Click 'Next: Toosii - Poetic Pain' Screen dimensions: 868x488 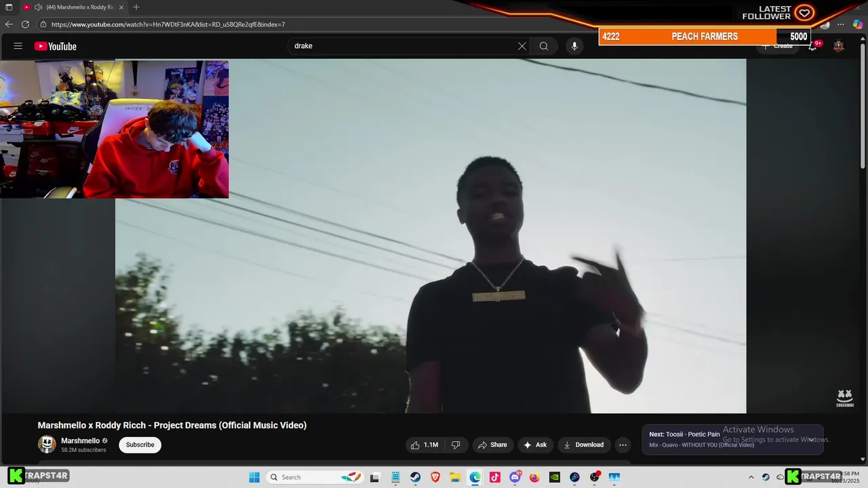pyautogui.click(x=684, y=434)
